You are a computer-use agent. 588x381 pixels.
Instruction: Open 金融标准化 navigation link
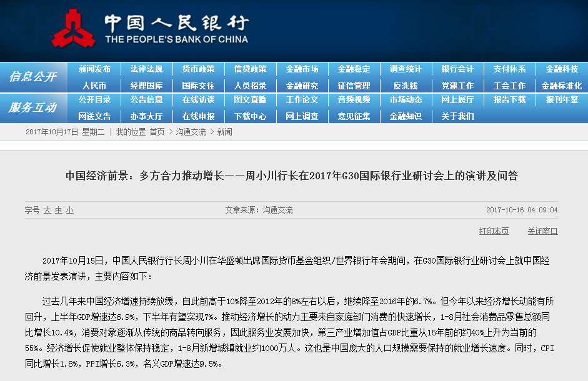562,86
